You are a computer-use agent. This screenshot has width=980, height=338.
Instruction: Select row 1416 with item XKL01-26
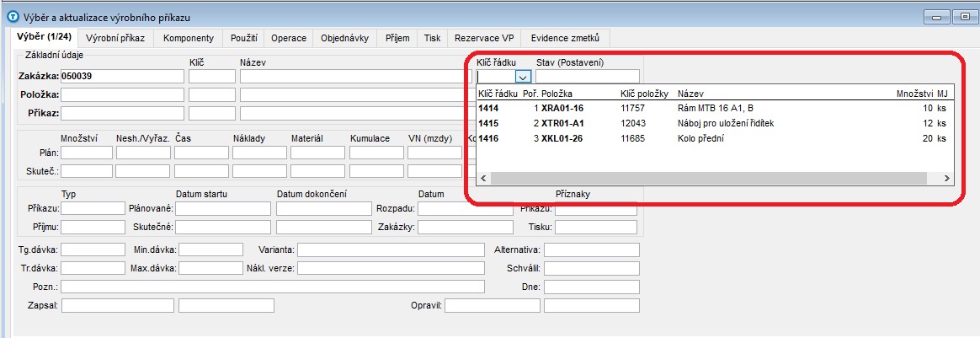tap(715, 138)
